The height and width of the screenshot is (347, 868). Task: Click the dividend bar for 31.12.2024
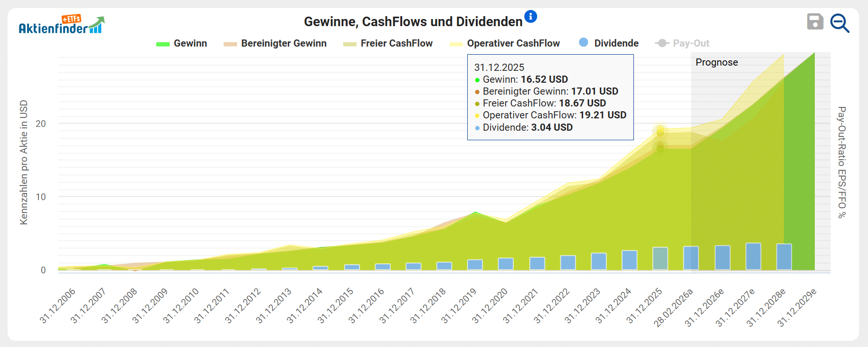click(629, 260)
